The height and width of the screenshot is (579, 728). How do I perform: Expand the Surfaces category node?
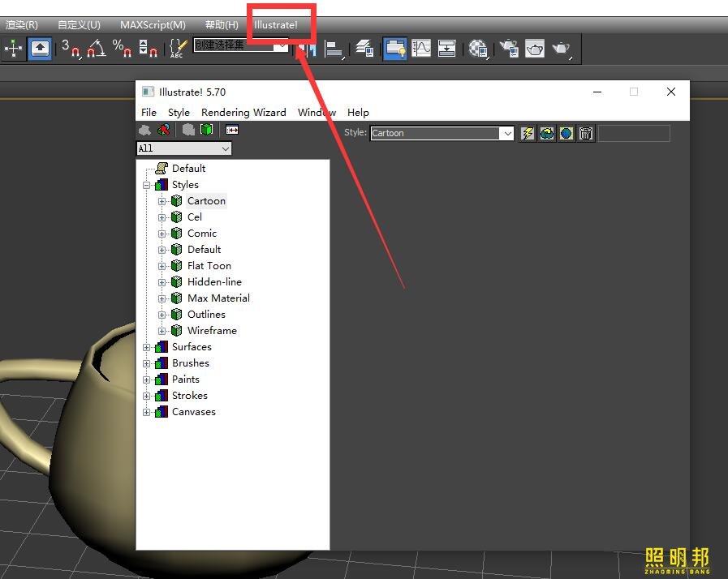pyautogui.click(x=147, y=348)
